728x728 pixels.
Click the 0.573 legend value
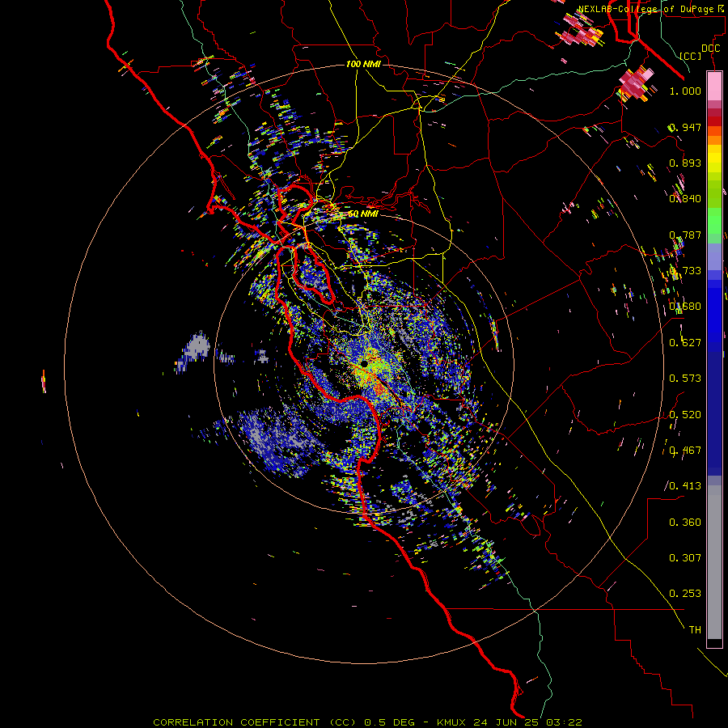tap(685, 379)
